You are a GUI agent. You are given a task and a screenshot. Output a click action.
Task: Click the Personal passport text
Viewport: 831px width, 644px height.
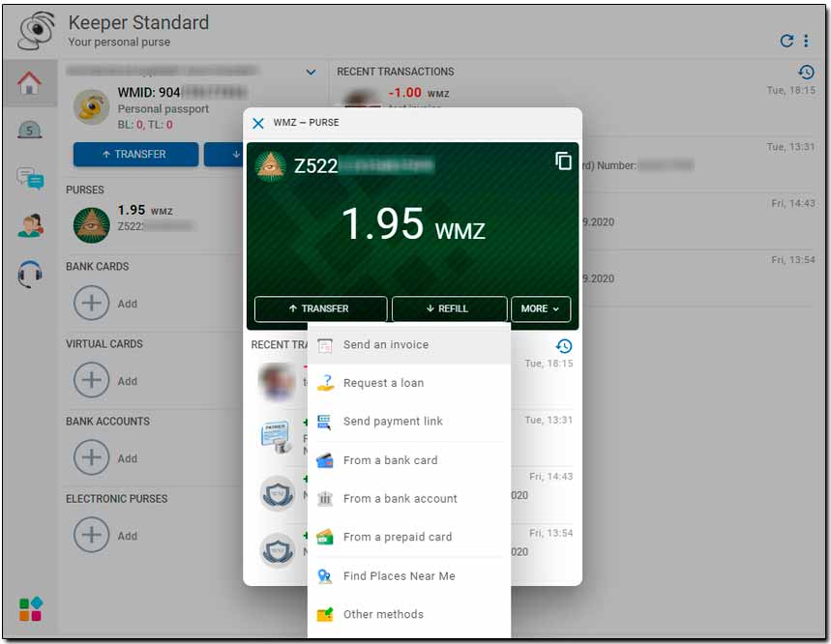coord(163,108)
